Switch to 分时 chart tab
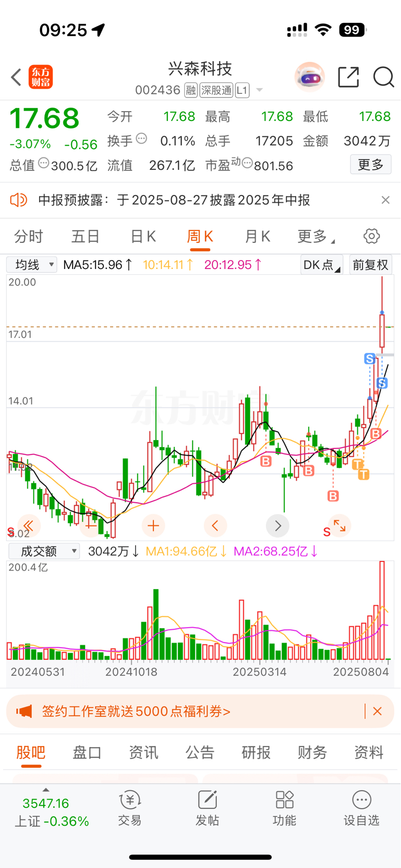401x868 pixels. (x=29, y=237)
